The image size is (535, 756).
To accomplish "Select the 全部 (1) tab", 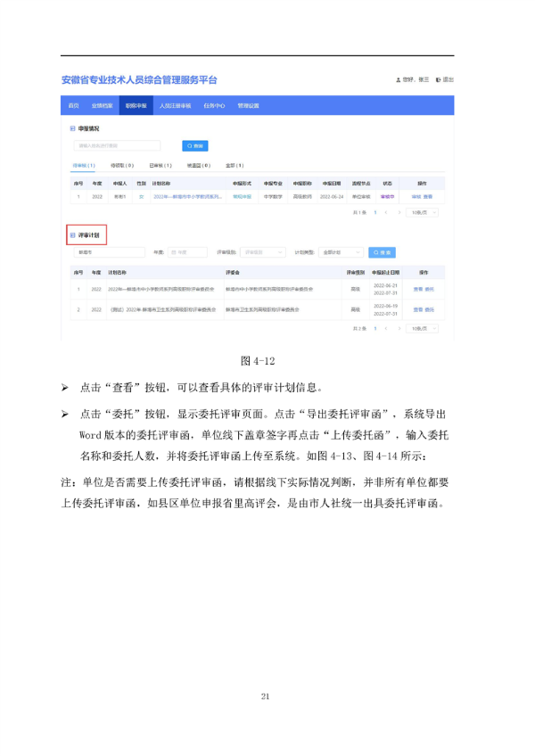I will pyautogui.click(x=235, y=165).
